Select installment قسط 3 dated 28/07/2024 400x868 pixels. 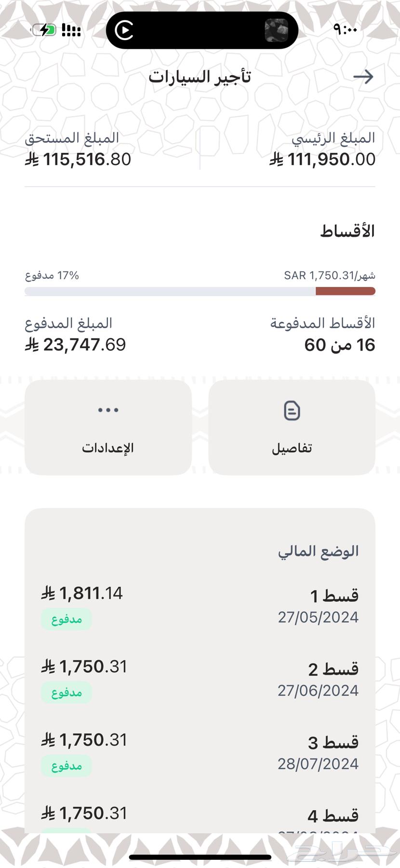200,752
